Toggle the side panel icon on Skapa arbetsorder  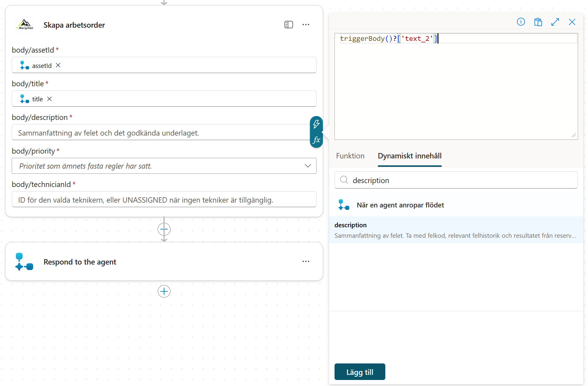pos(289,25)
